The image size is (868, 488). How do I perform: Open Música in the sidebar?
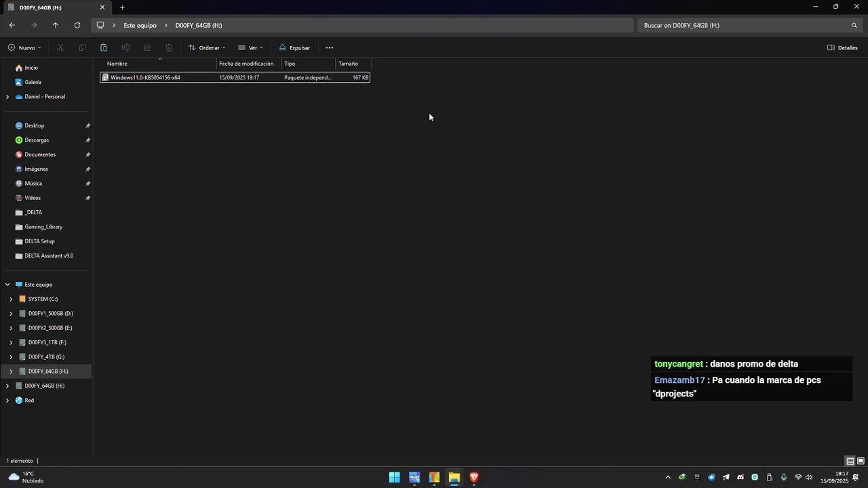coord(33,184)
